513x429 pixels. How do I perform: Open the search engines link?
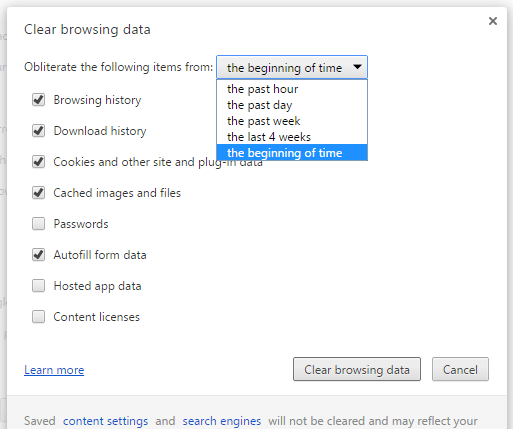click(x=222, y=421)
